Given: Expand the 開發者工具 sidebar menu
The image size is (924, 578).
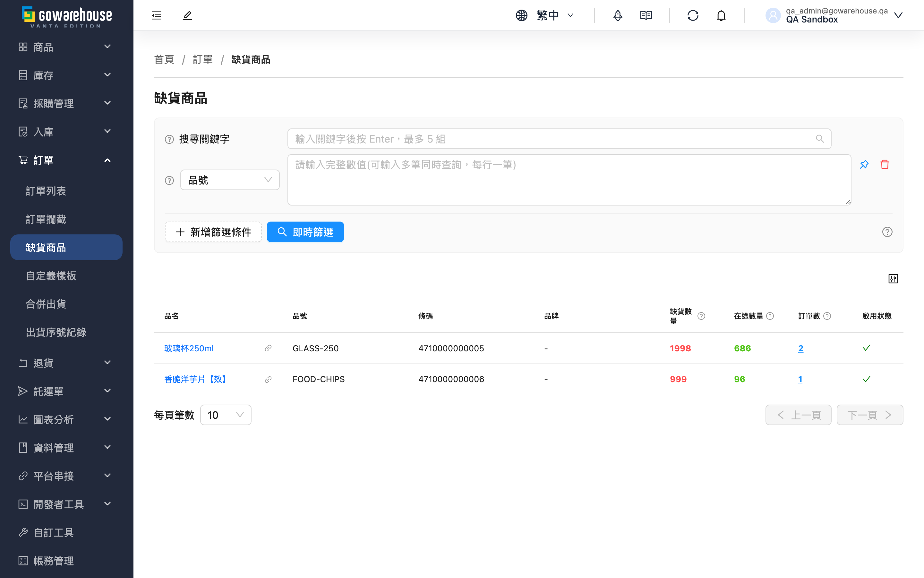Looking at the screenshot, I should (x=67, y=504).
